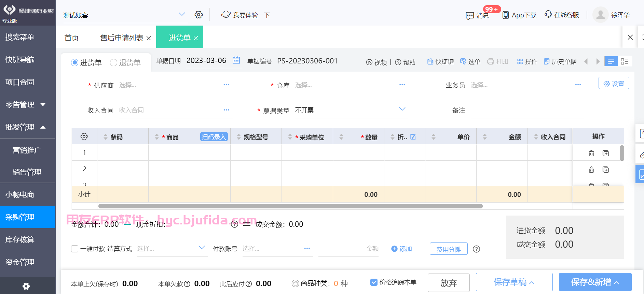Open account settings gear icon
This screenshot has width=644, height=294.
point(198,15)
